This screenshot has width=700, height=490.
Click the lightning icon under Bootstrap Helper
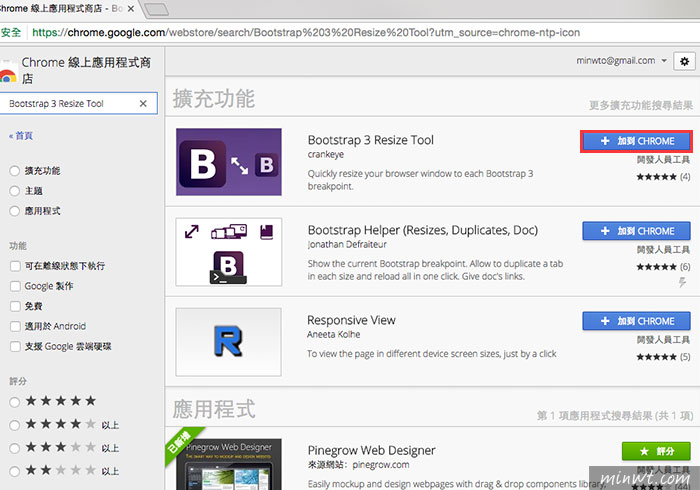click(682, 282)
